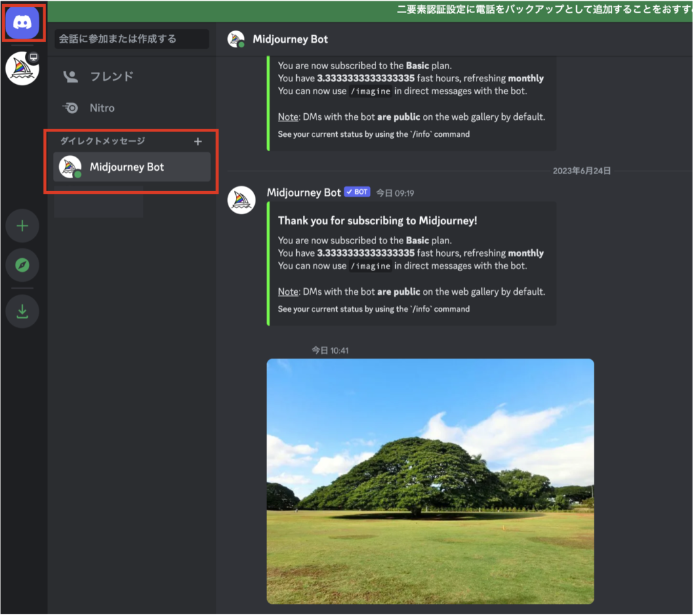Image resolution: width=694 pixels, height=616 pixels.
Task: Open the フレンド (Friends) page
Action: pyautogui.click(x=99, y=77)
